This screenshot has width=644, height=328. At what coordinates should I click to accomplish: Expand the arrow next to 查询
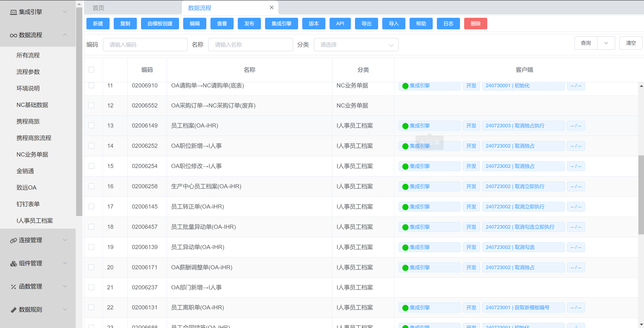[x=606, y=43]
